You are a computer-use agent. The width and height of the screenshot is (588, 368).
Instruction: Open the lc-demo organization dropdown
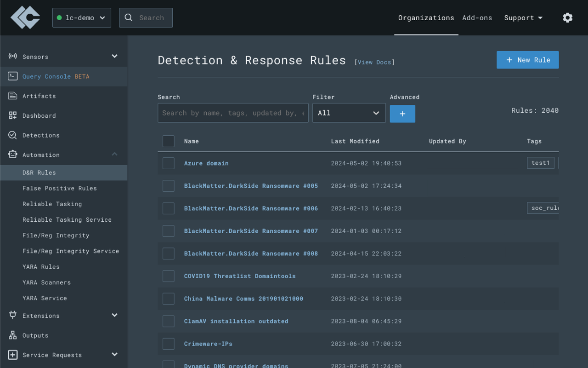[81, 17]
